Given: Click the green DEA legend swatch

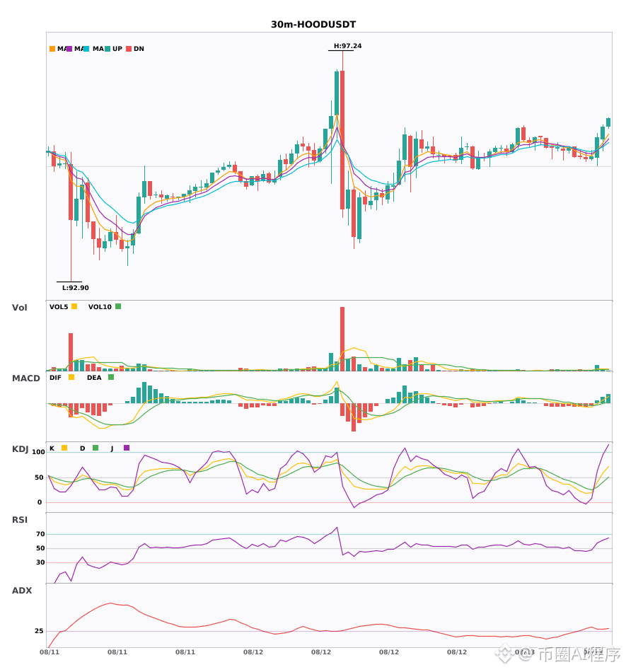Looking at the screenshot, I should [111, 377].
